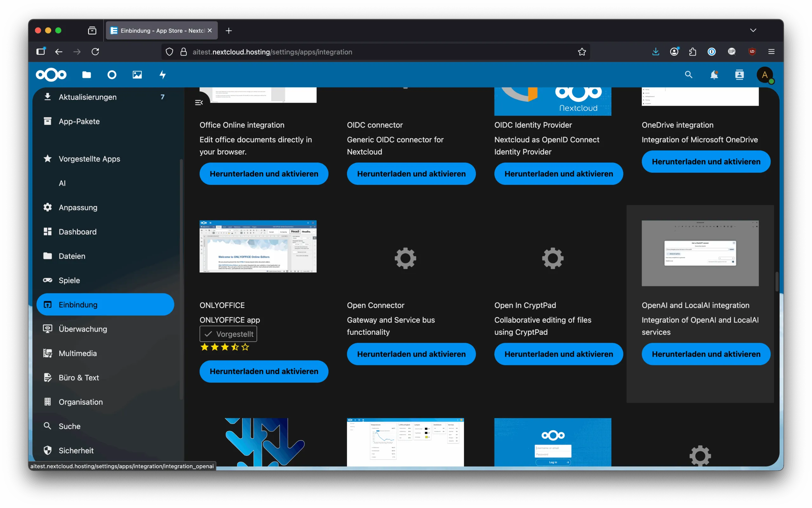812x508 pixels.
Task: Open the Nextcloud logo home link
Action: [51, 75]
